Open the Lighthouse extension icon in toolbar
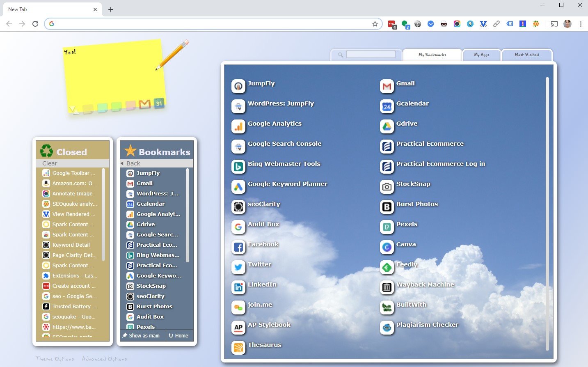This screenshot has width=588, height=367. pos(523,24)
